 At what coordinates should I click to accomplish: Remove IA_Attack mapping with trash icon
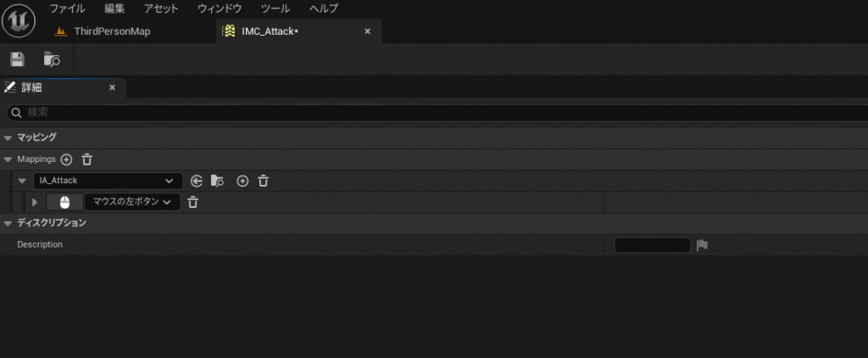(x=264, y=181)
